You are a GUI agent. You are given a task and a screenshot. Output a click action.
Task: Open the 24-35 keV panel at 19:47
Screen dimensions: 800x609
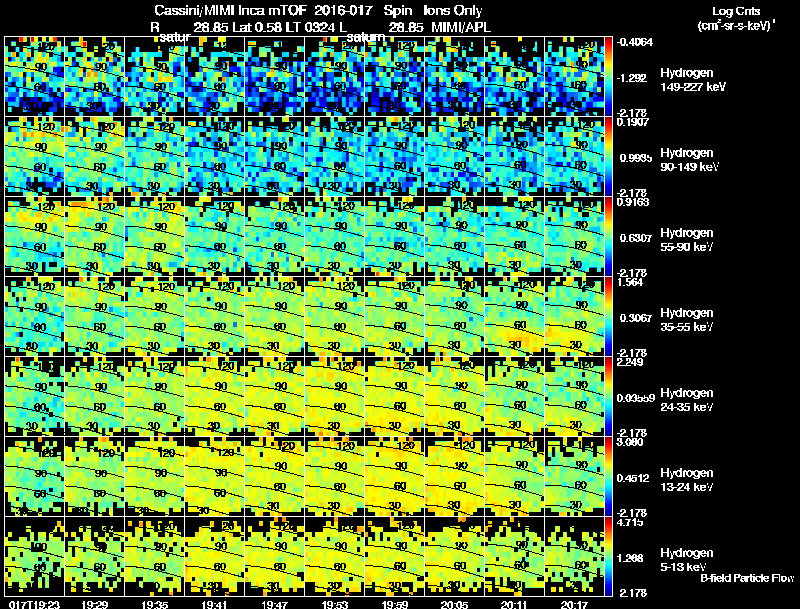274,397
